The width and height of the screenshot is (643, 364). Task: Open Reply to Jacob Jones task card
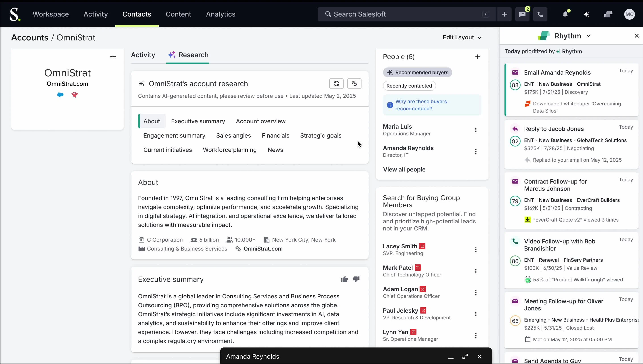click(571, 144)
